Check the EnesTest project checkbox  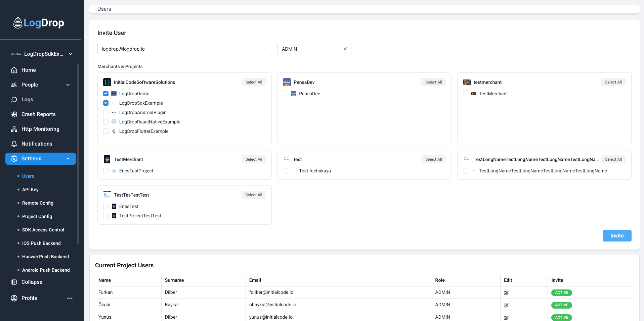[x=106, y=206]
